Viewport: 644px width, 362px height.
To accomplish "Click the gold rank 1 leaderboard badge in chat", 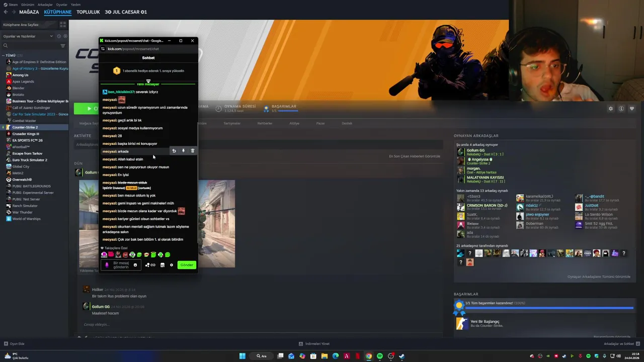I will coord(116,71).
